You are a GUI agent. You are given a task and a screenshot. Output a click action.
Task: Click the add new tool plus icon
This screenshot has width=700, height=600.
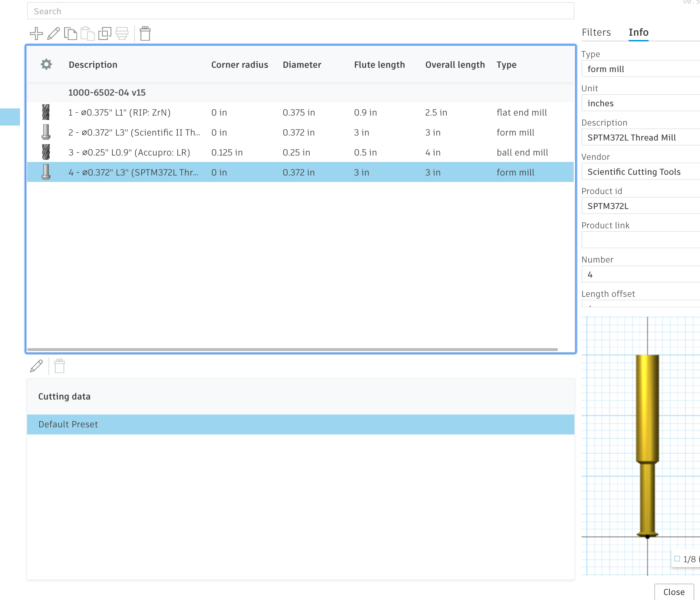(x=36, y=34)
